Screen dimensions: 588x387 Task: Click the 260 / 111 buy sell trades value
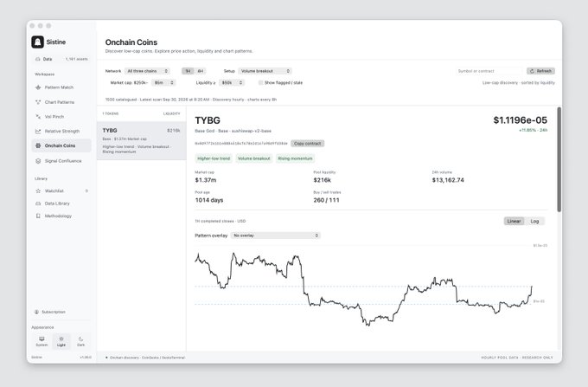pos(326,200)
